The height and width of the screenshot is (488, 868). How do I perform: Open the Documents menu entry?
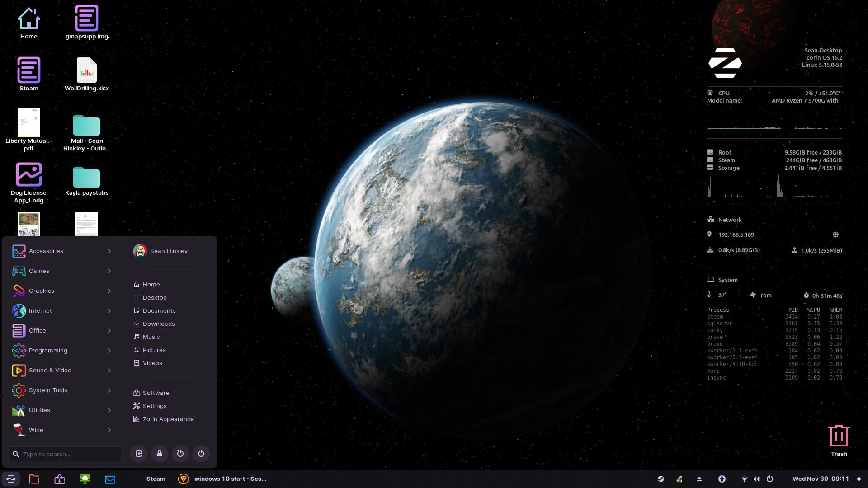click(159, 310)
